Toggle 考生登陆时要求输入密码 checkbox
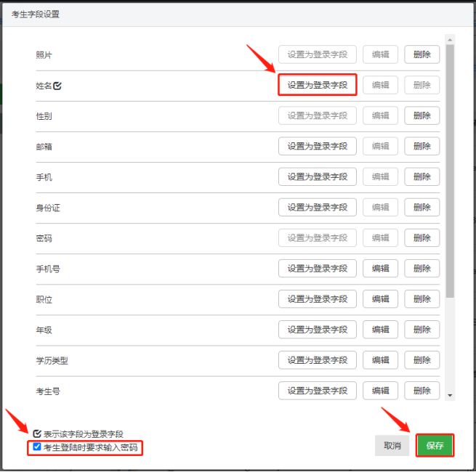476x472 pixels. coord(37,447)
